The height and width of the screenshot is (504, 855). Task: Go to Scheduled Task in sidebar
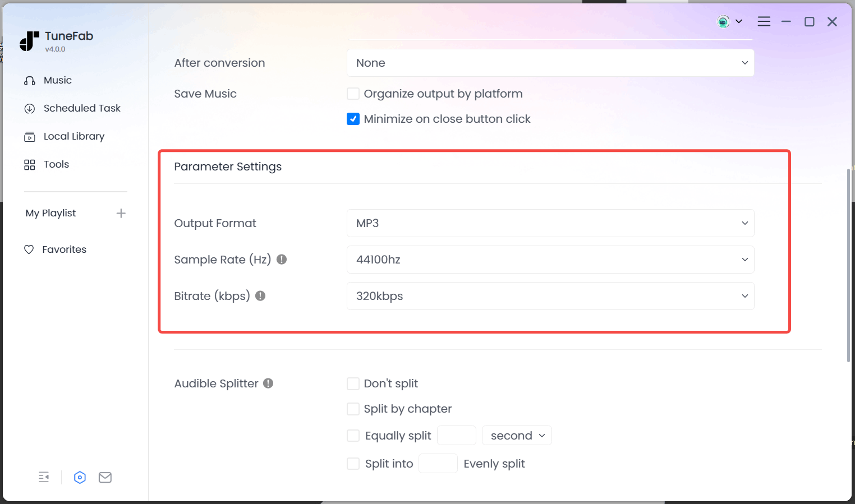[x=82, y=108]
